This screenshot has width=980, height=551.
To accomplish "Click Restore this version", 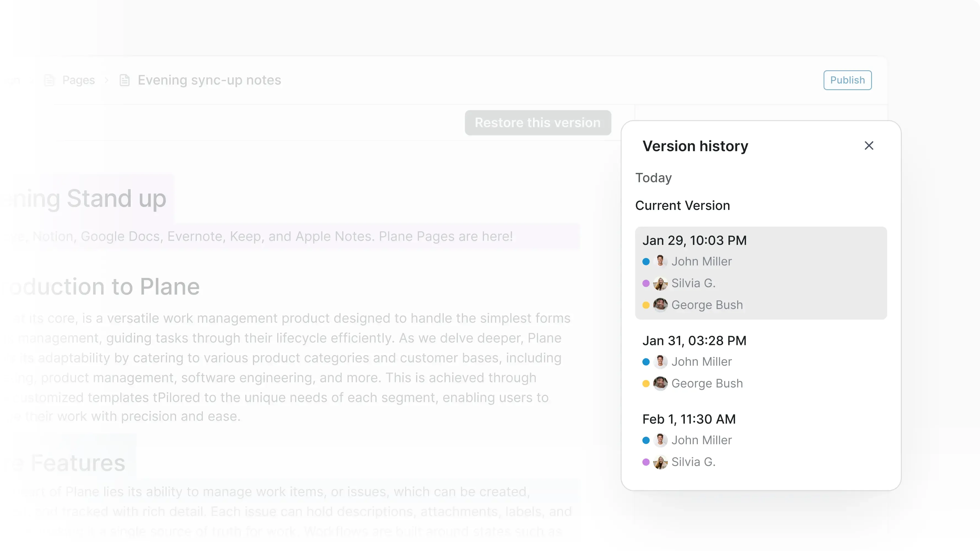I will 538,122.
